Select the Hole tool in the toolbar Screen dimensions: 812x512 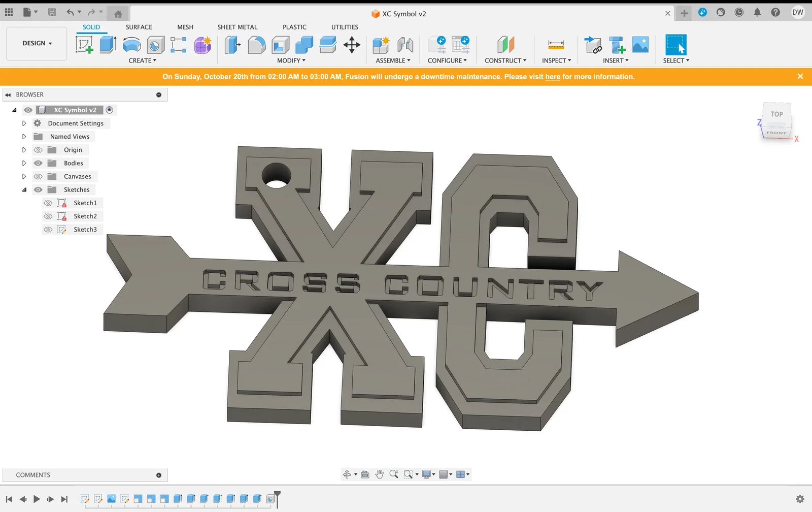(155, 45)
